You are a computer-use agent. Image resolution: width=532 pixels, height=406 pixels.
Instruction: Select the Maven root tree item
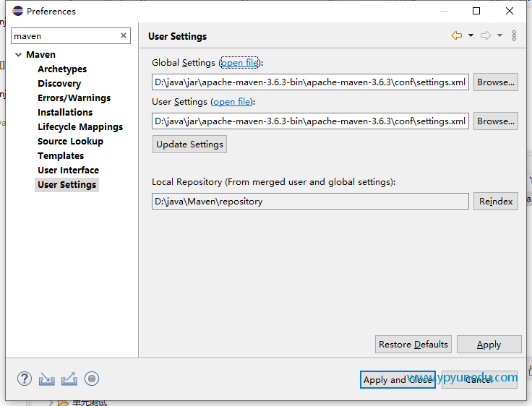click(40, 55)
